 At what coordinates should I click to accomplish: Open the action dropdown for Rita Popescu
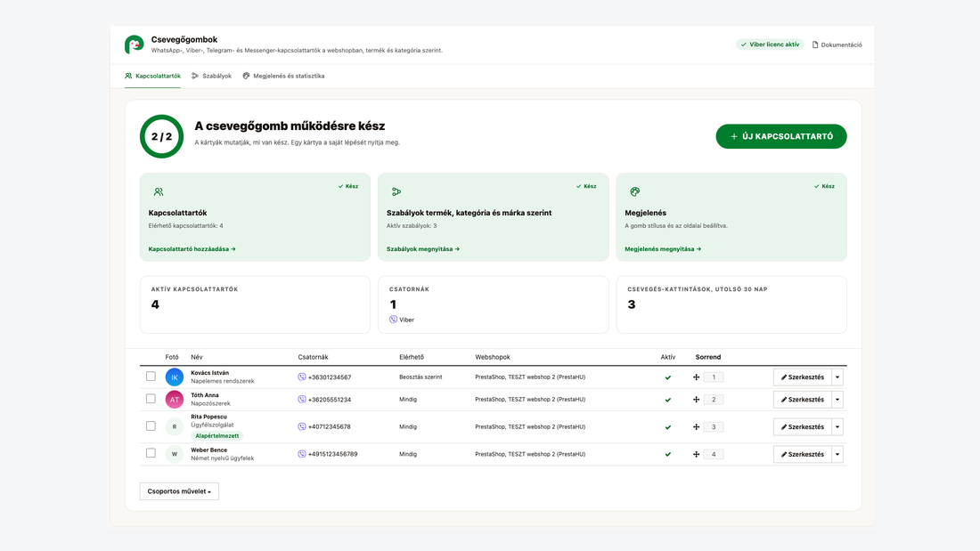click(837, 426)
